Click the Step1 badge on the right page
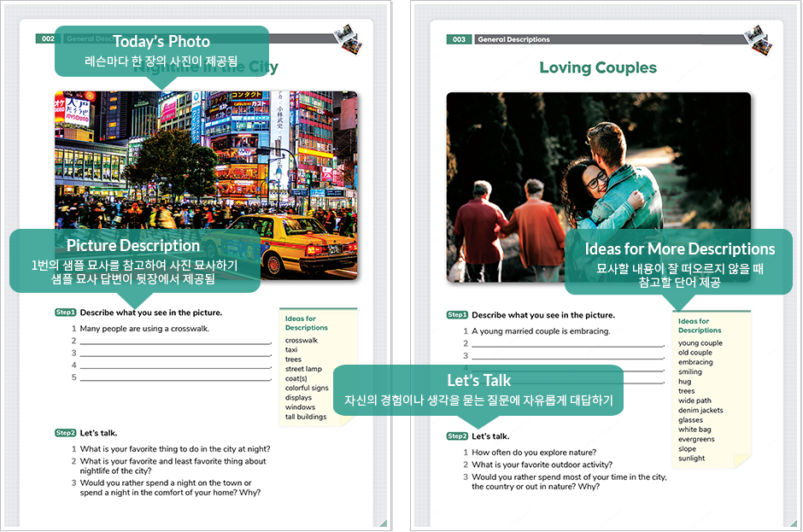The height and width of the screenshot is (532, 803). 458,315
